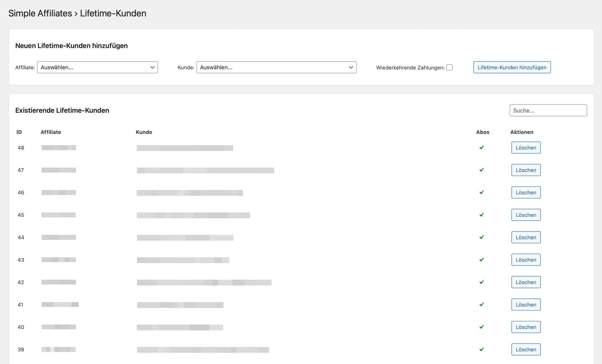The width and height of the screenshot is (602, 364).
Task: Enable the Wiederkehrende Zahlungen checkbox
Action: click(449, 67)
